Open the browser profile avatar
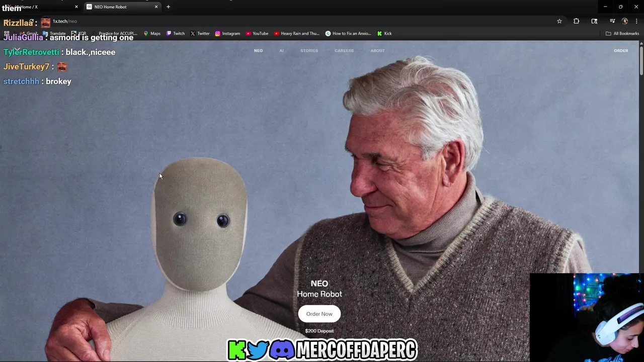 tap(625, 21)
